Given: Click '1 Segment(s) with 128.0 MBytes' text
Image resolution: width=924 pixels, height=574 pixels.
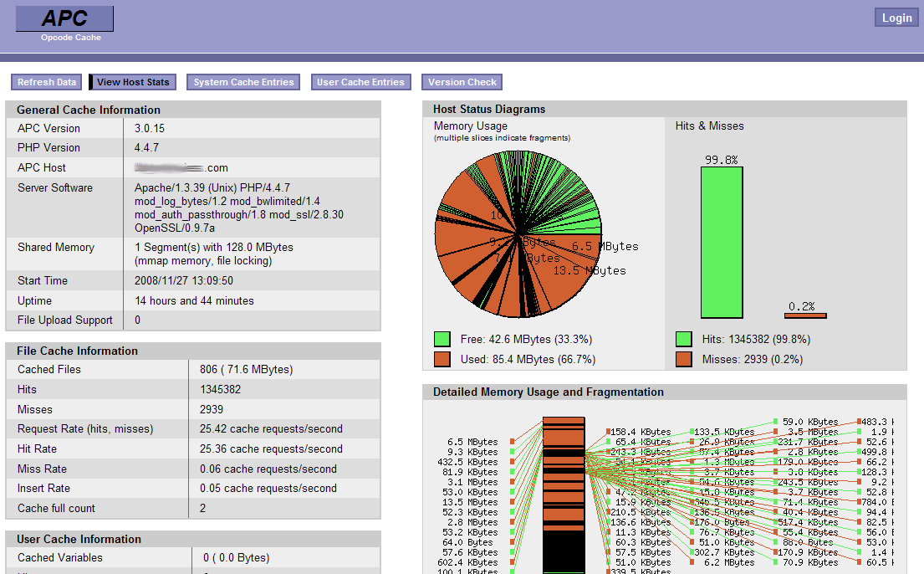Looking at the screenshot, I should [214, 247].
